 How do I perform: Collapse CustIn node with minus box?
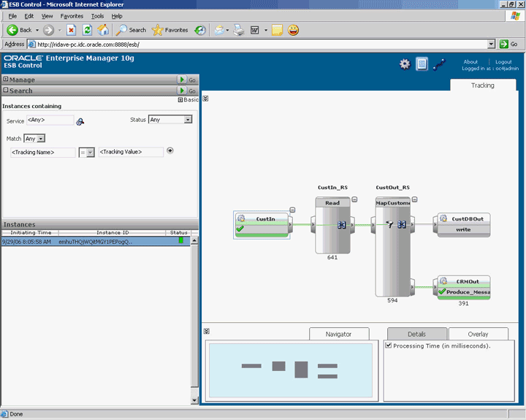(292, 210)
